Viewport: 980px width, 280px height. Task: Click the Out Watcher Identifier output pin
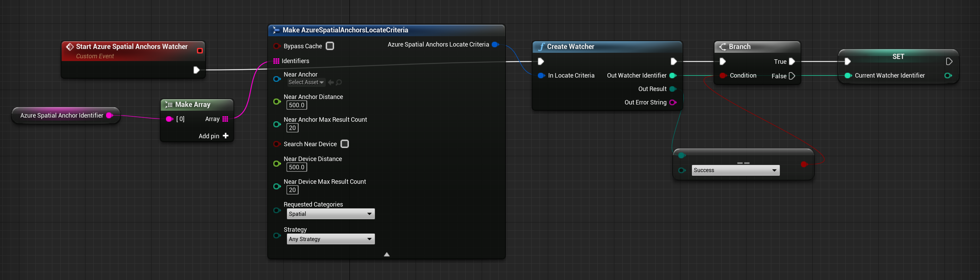[x=673, y=76]
